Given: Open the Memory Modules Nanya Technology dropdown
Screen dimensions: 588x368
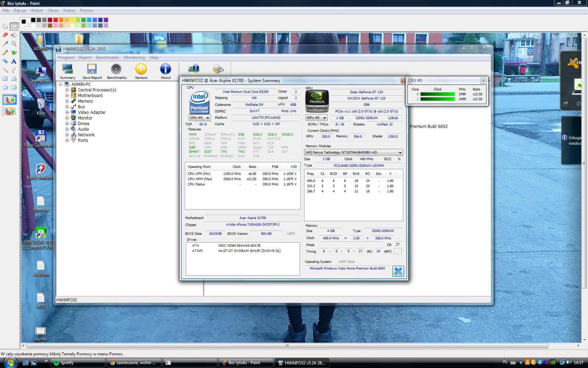Looking at the screenshot, I should coord(354,152).
